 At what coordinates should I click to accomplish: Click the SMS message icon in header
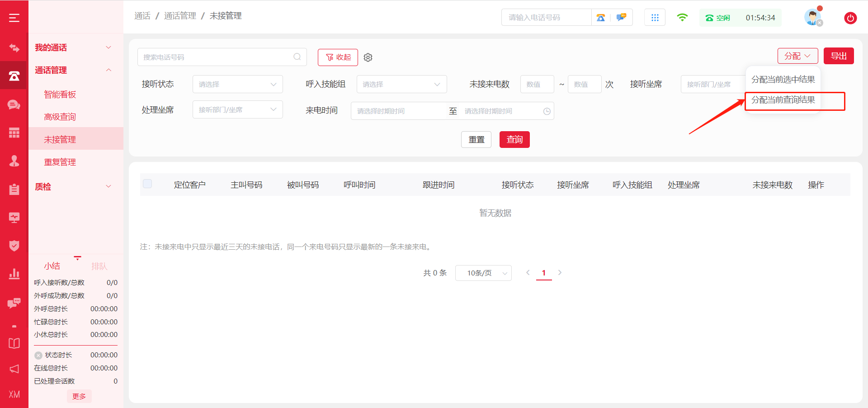point(621,18)
